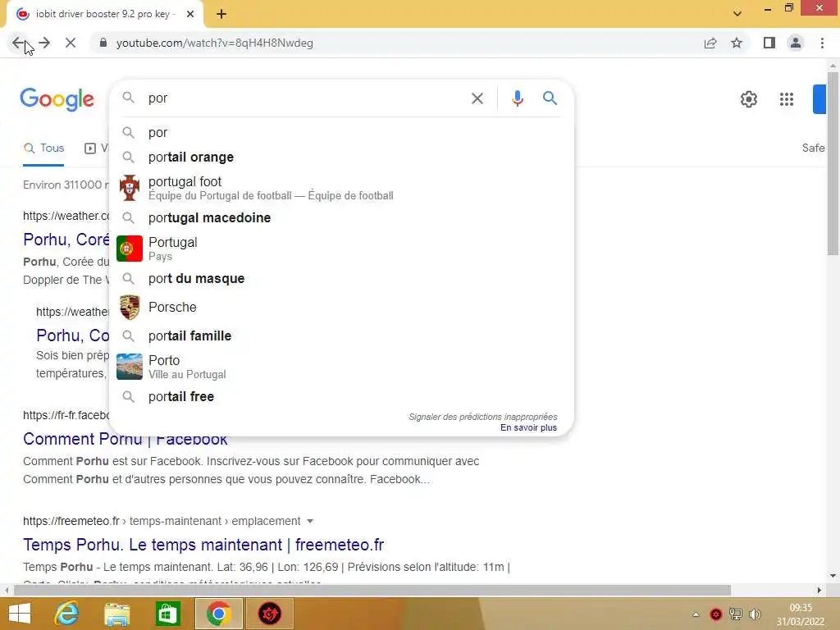Screen dimensions: 840x630
Task: Open the side panel icon in toolbar
Action: 769,43
